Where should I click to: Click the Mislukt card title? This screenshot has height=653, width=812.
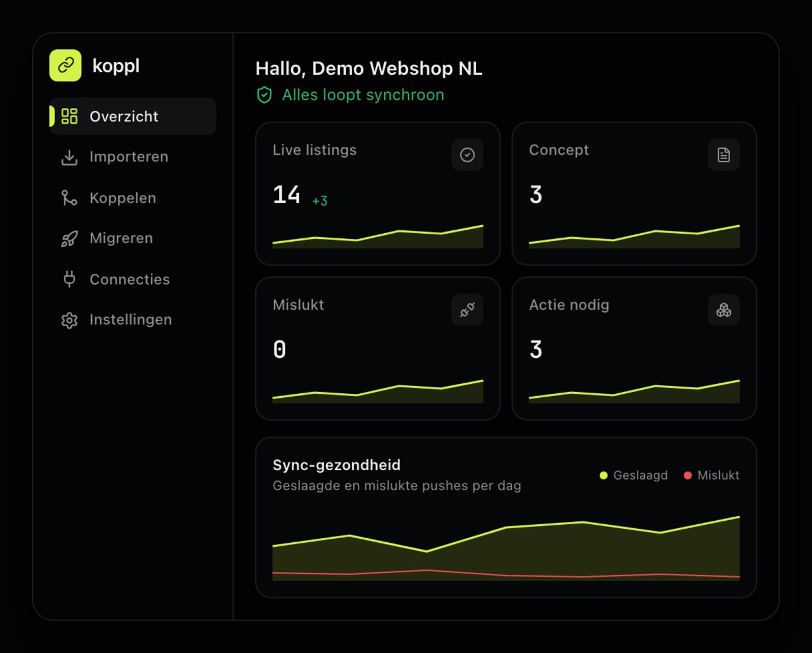point(298,304)
